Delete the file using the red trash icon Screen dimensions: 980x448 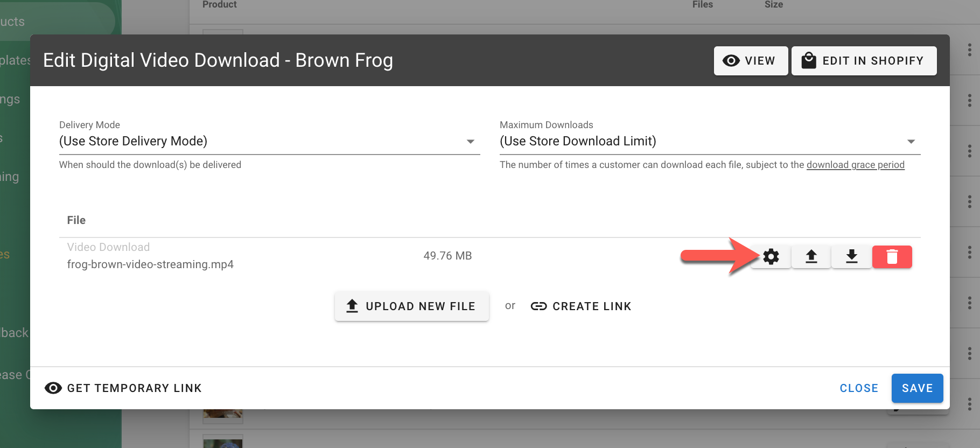pyautogui.click(x=892, y=257)
